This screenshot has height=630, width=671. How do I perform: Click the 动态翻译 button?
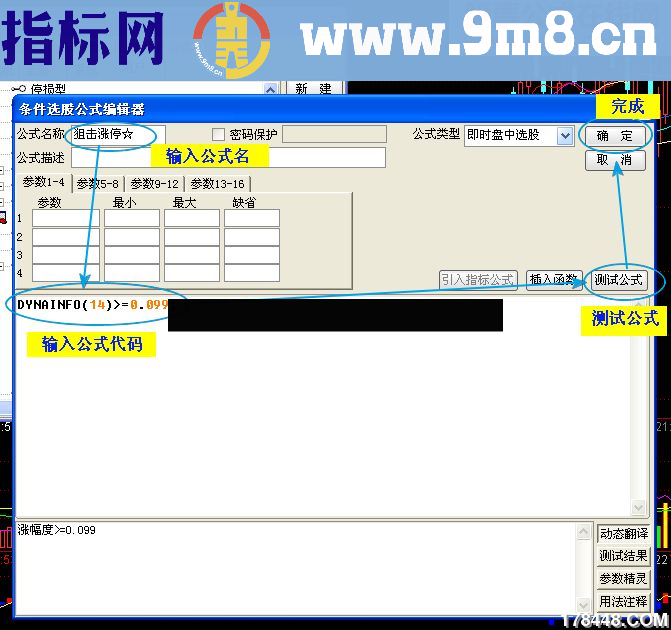[x=623, y=534]
